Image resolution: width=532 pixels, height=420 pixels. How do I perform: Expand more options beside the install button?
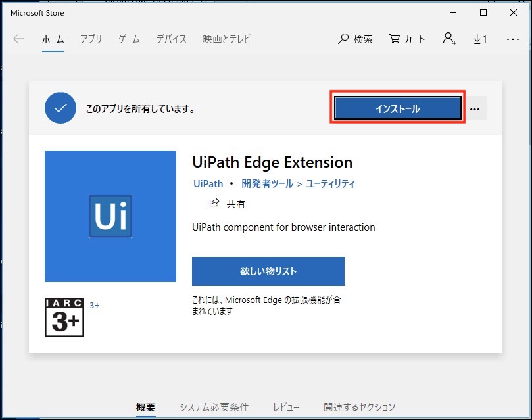[x=475, y=109]
